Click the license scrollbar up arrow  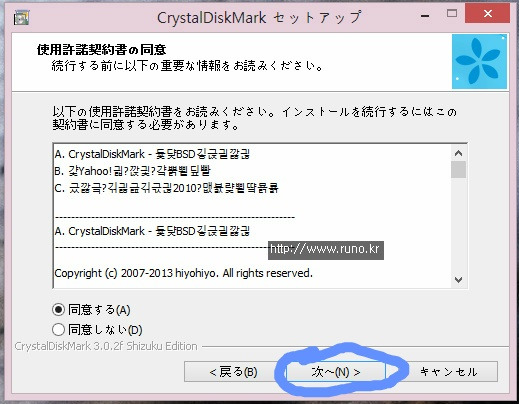pos(459,153)
